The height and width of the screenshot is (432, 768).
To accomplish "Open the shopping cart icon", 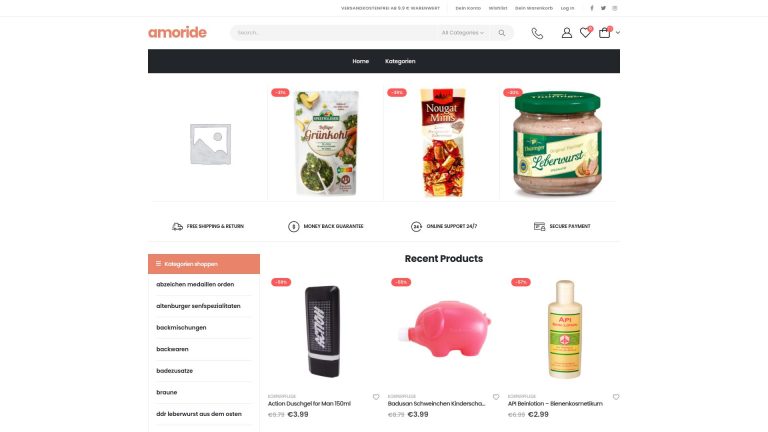I will click(605, 32).
